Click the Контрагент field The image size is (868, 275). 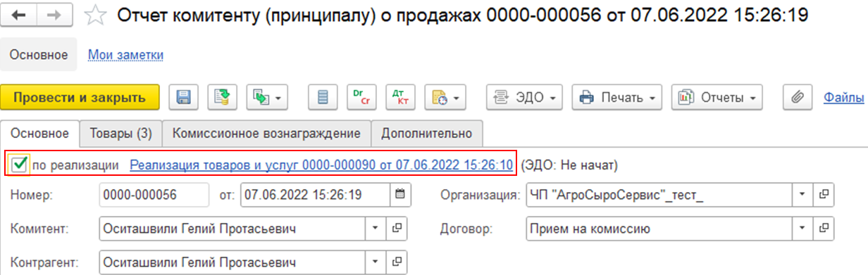233,263
